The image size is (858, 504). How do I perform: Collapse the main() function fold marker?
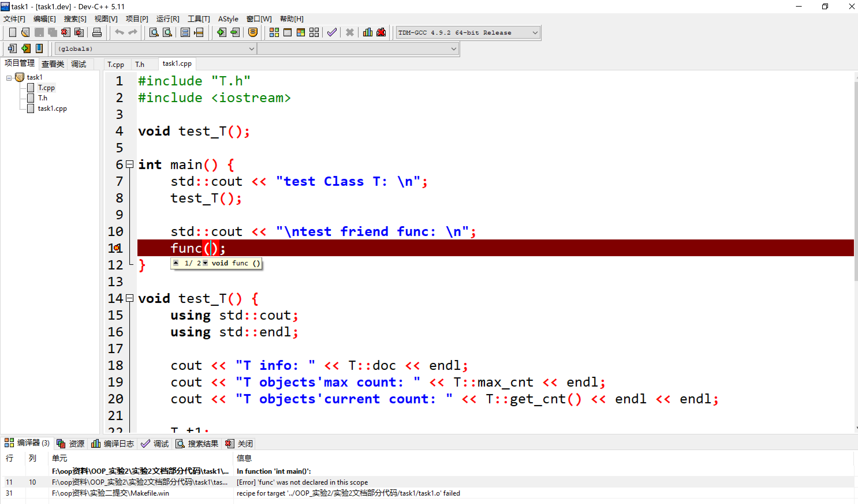(129, 164)
